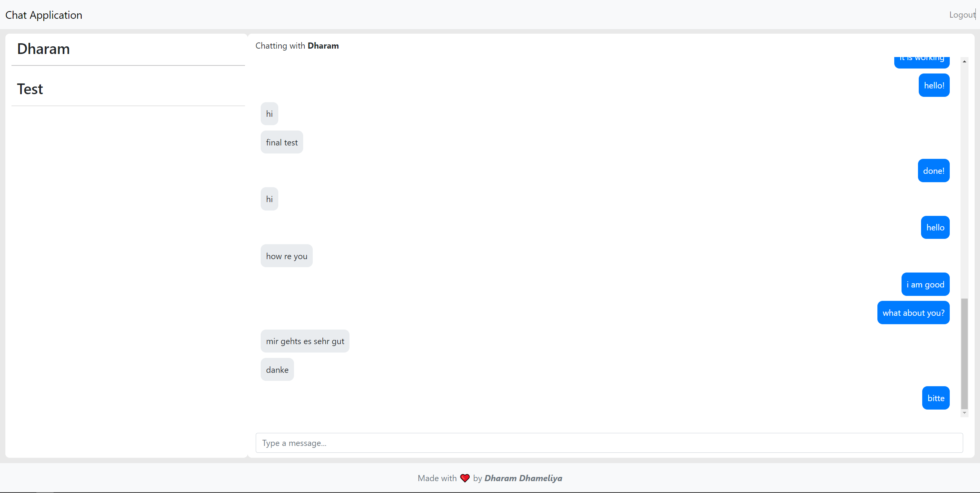The height and width of the screenshot is (493, 980).
Task: Click the 'how re you' message bubble
Action: (x=286, y=256)
